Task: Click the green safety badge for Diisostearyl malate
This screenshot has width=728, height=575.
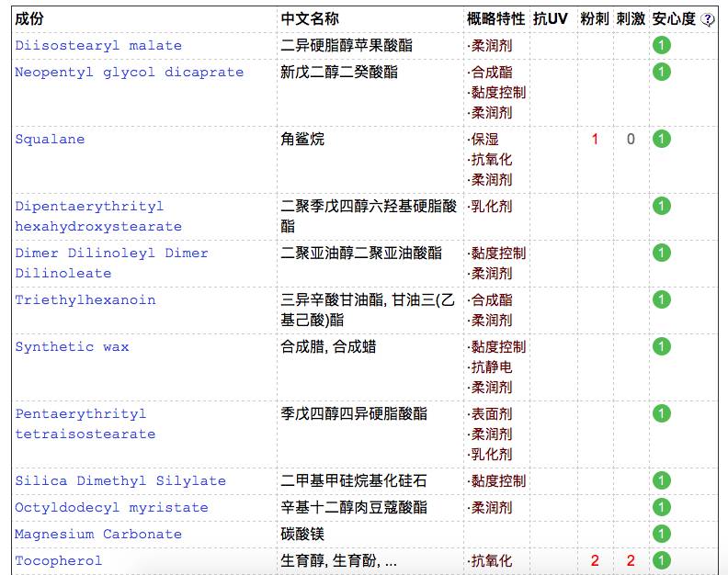Action: click(x=661, y=46)
